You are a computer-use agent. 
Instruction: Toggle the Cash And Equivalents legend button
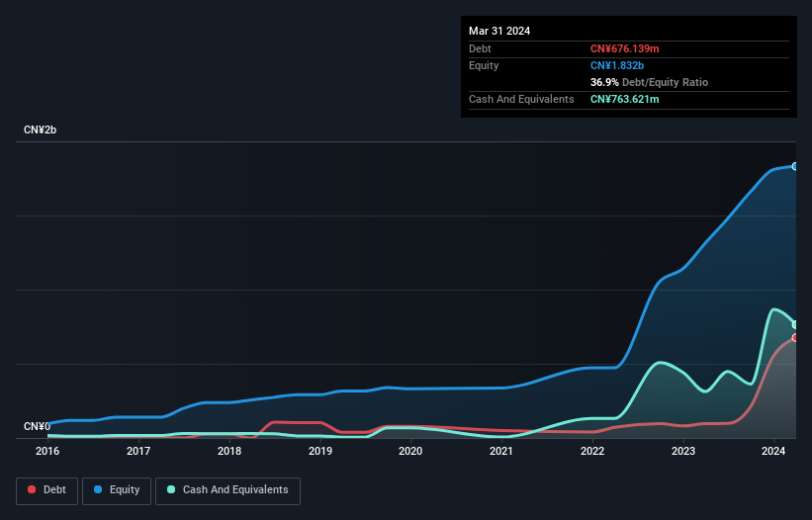point(227,490)
